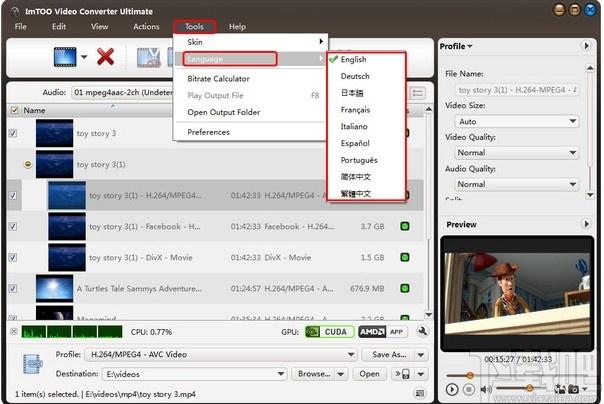The image size is (604, 404).
Task: Open the View menu
Action: click(x=99, y=27)
